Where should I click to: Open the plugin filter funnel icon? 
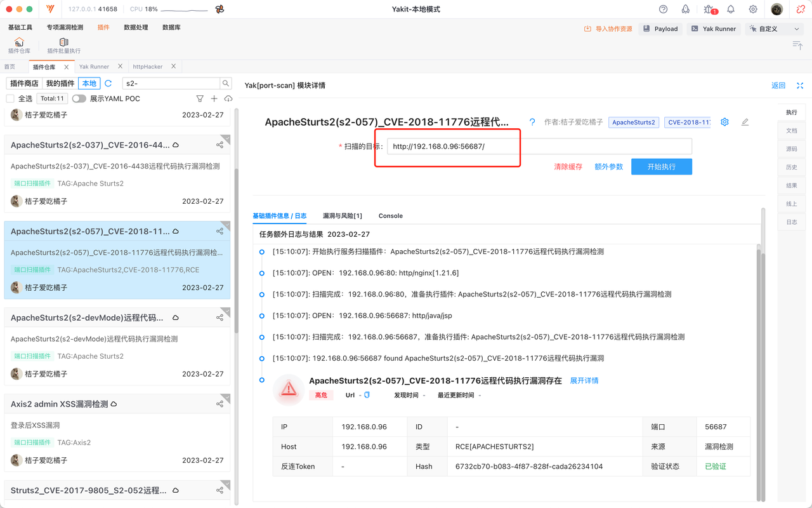[200, 98]
